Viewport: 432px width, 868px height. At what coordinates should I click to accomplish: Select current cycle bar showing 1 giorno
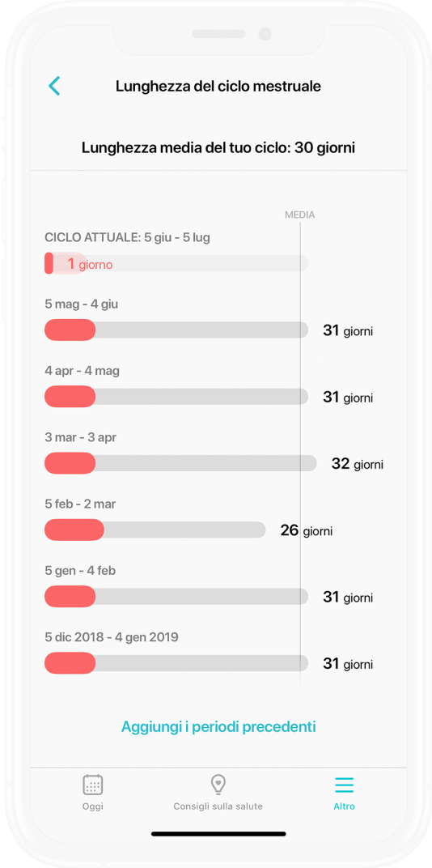coord(176,263)
